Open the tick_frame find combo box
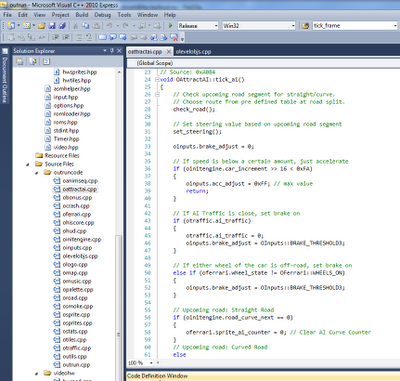Screen dimensions: 400x381 tap(355, 26)
